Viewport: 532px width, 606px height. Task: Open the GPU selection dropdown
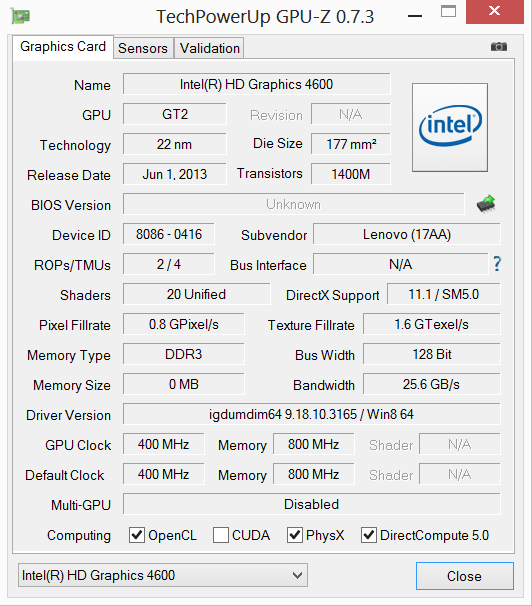pos(163,575)
